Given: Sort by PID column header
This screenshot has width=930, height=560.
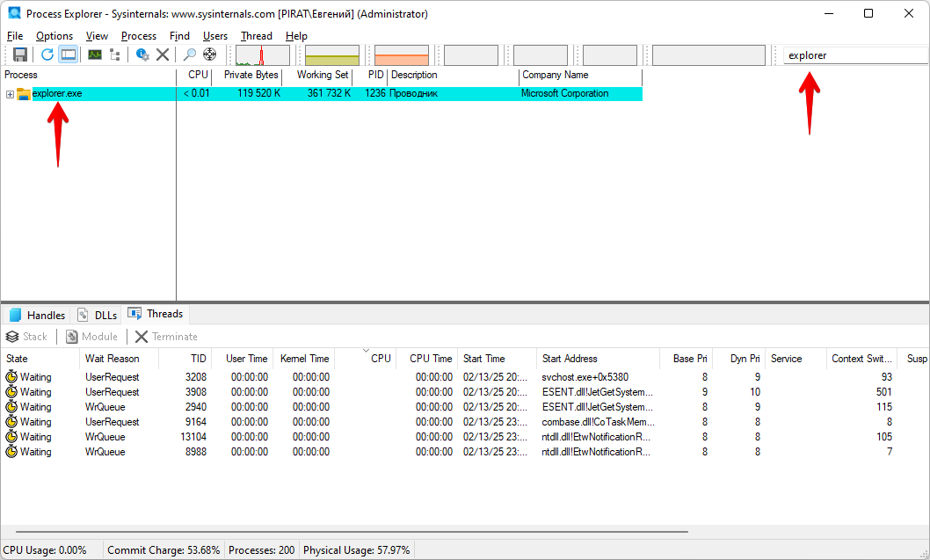Looking at the screenshot, I should [371, 76].
